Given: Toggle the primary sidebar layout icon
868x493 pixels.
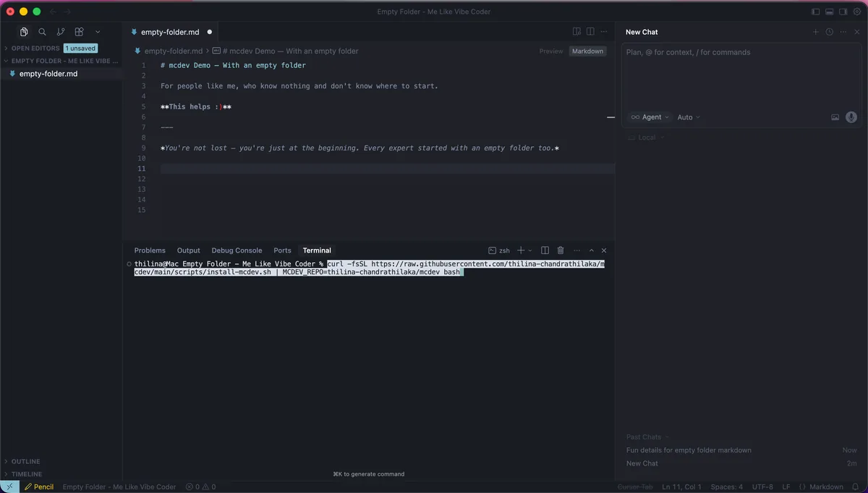Looking at the screenshot, I should [816, 12].
